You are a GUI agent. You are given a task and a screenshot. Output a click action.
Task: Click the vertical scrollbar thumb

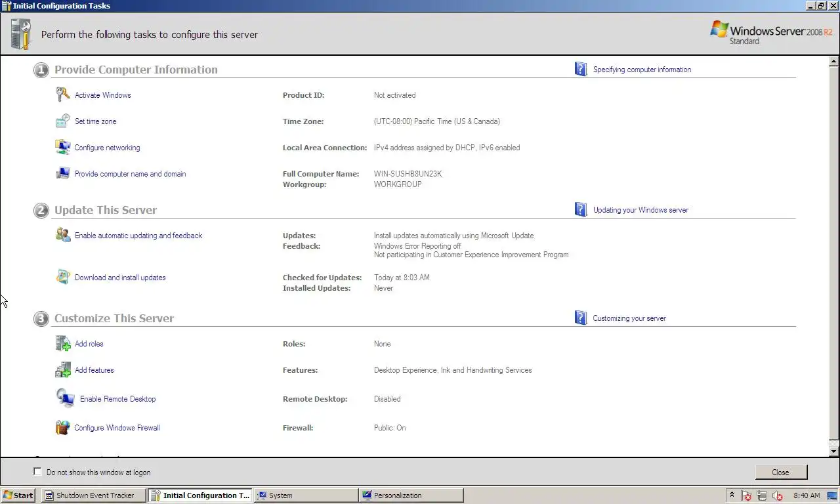(x=834, y=253)
